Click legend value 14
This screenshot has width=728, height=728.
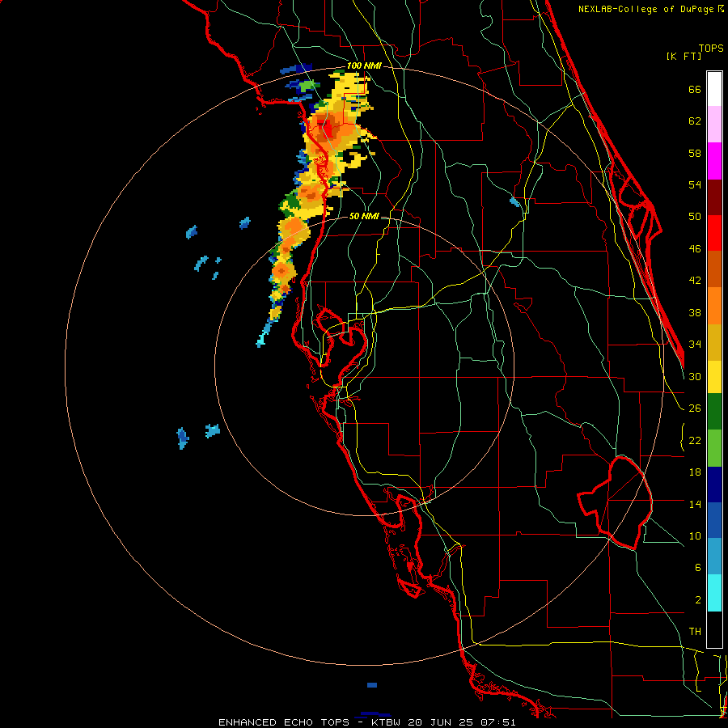[x=695, y=504]
